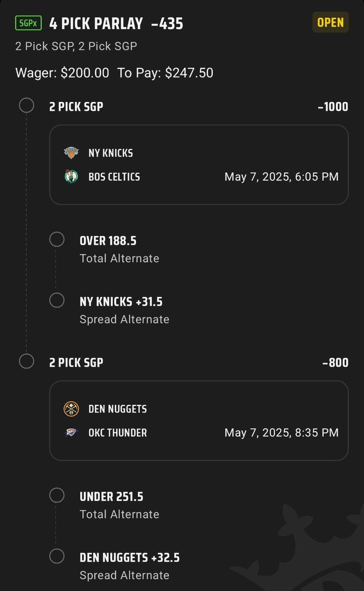Click the green SGPx badge icon
364x591 pixels.
pyautogui.click(x=29, y=23)
